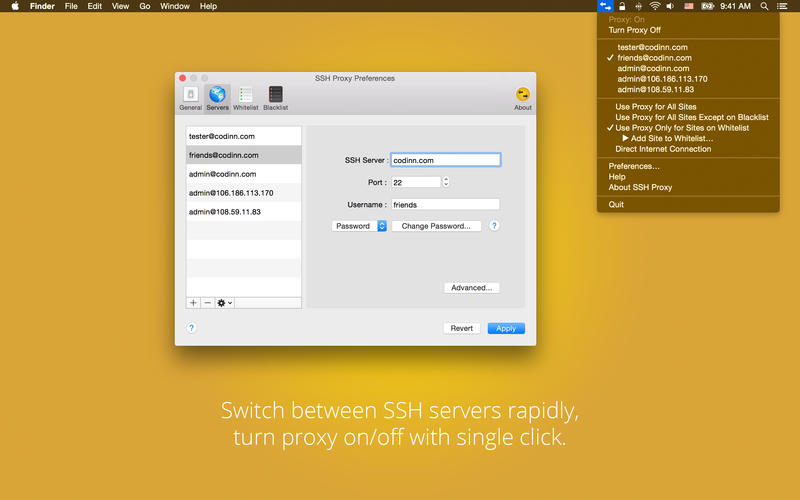Image resolution: width=800 pixels, height=500 pixels.
Task: Open Spotlight search in menu bar
Action: coord(764,6)
